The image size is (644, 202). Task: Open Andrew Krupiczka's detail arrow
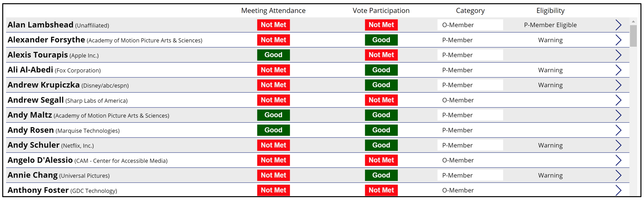pos(618,85)
